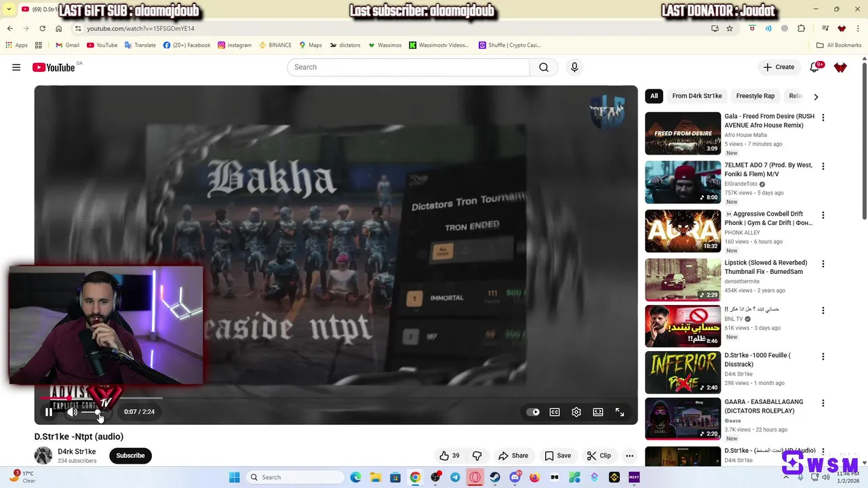
Task: Open the YouTube guide hamburger menu
Action: pos(16,67)
